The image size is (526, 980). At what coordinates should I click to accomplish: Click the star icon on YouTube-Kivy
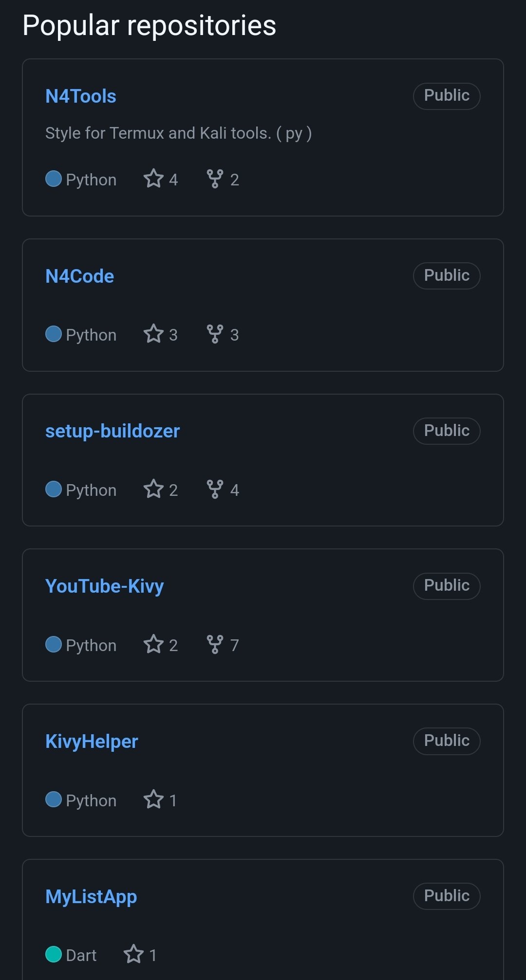(153, 644)
